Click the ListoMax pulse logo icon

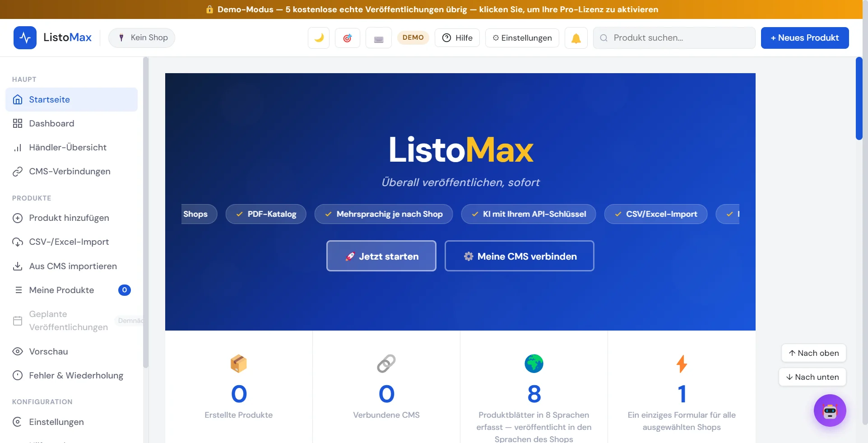tap(25, 37)
